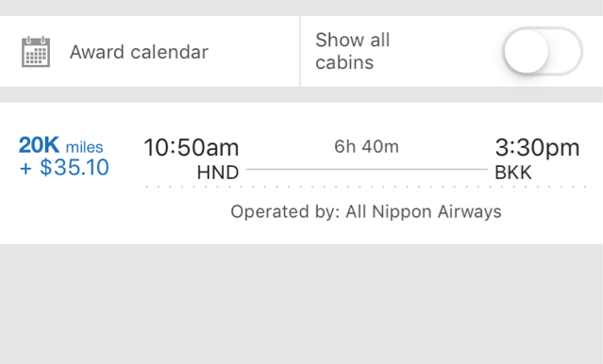Select the 3:30pm arrival time
The width and height of the screenshot is (603, 364).
(x=537, y=147)
